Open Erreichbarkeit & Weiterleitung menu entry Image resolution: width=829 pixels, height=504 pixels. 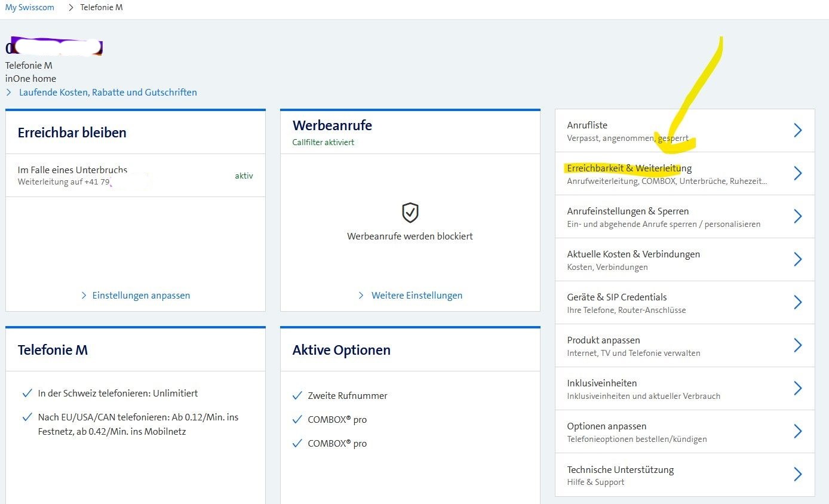(x=629, y=168)
